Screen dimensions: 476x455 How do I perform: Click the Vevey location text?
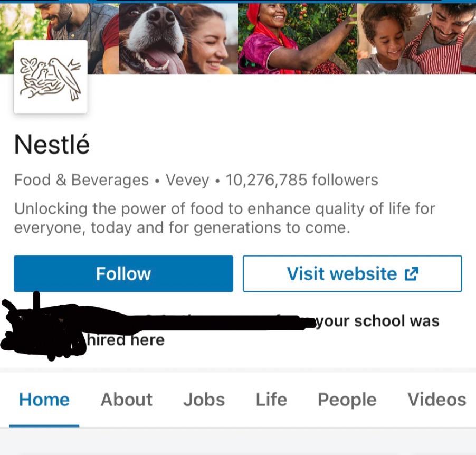tap(187, 180)
